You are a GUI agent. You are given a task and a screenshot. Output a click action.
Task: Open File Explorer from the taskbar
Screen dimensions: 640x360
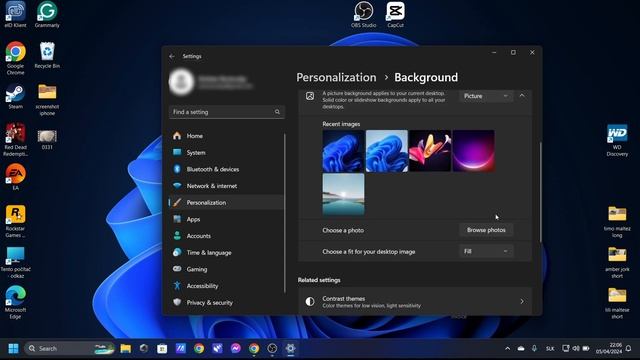pyautogui.click(x=126, y=349)
